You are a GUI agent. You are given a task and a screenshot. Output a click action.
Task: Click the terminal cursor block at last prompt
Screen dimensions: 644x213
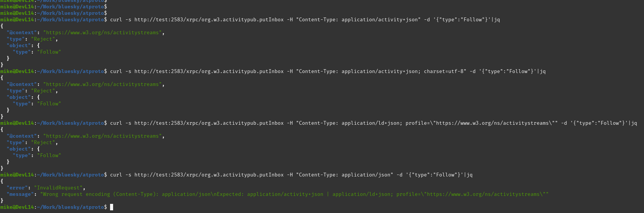click(112, 207)
